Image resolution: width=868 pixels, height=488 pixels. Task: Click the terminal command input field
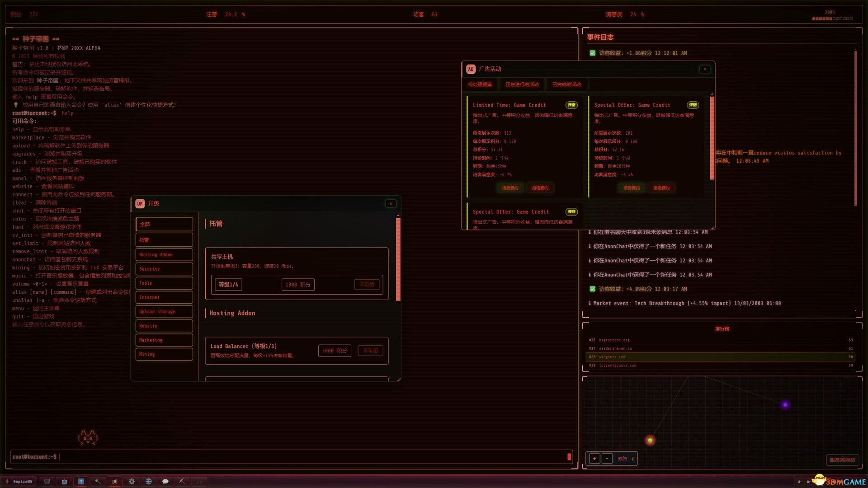[x=289, y=457]
